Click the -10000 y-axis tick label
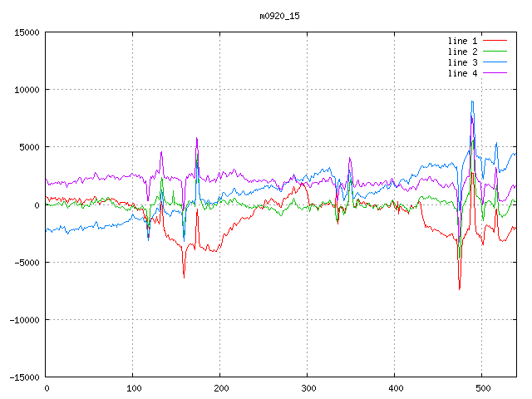Screen dimensions: 532x399 click(x=23, y=320)
